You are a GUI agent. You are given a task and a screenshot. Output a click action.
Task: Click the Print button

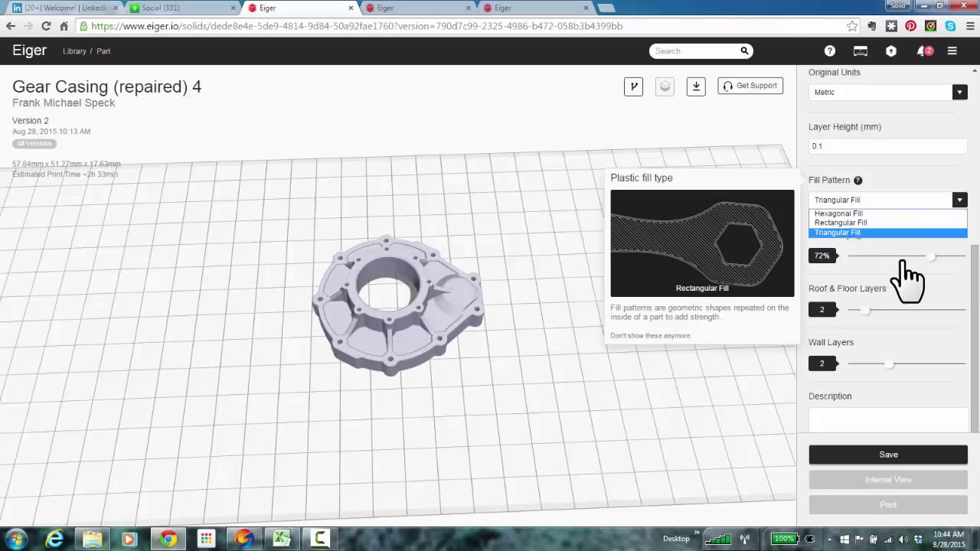click(x=888, y=505)
